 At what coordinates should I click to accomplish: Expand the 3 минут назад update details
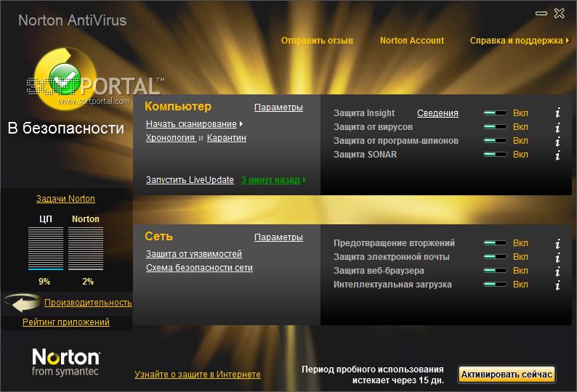coord(304,180)
